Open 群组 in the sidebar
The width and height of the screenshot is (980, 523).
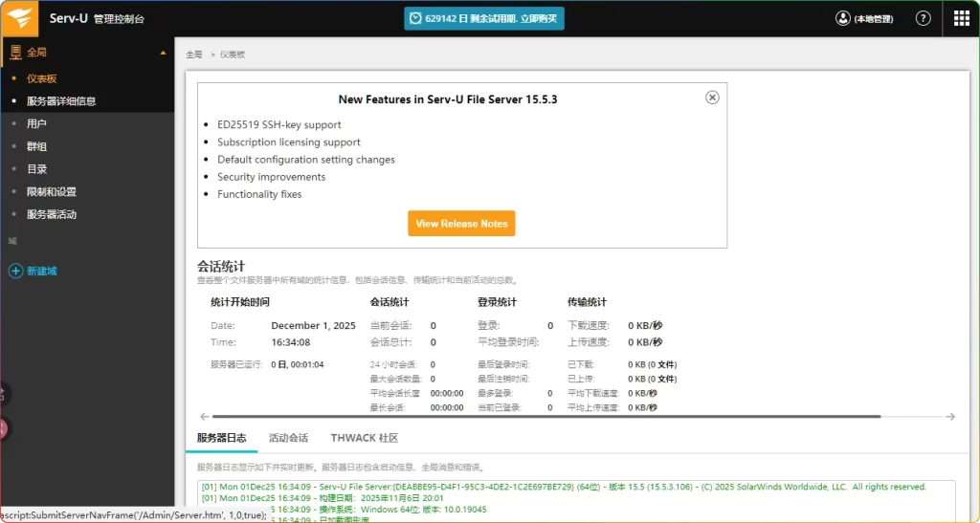(x=37, y=146)
